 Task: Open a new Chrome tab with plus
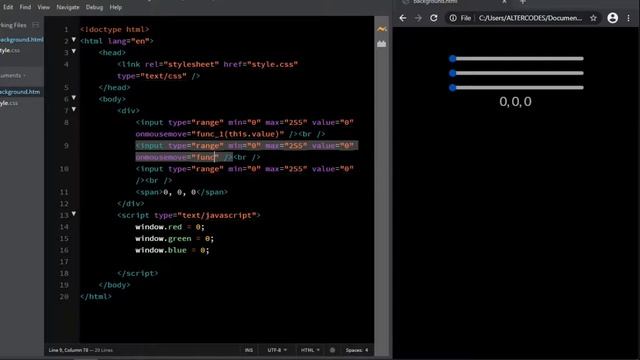[x=523, y=2]
